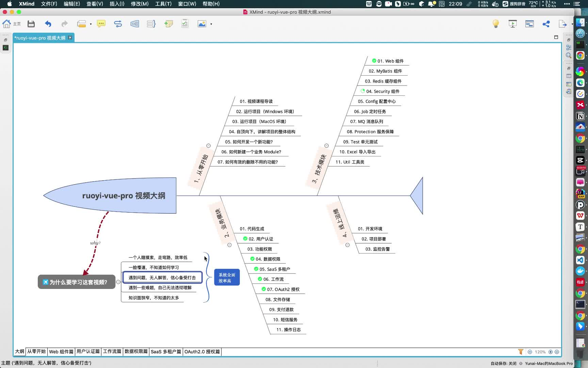
Task: Switch to the 从零开始 sheet tab
Action: pyautogui.click(x=36, y=352)
